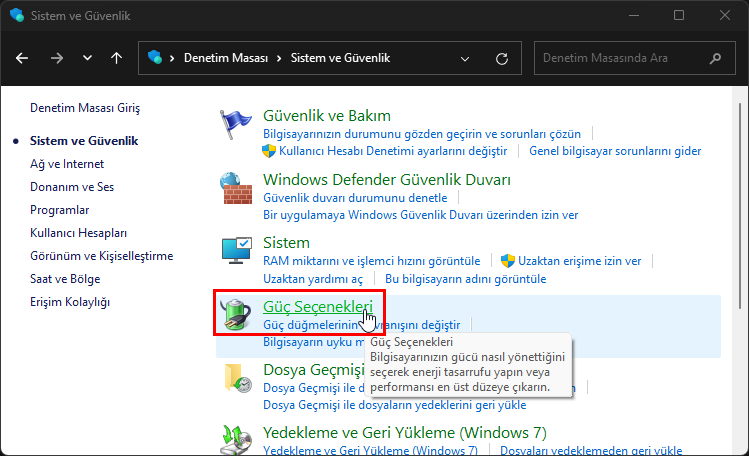The image size is (749, 456).
Task: Open Güvenlik duvarı durumunu denetle
Action: click(x=355, y=198)
